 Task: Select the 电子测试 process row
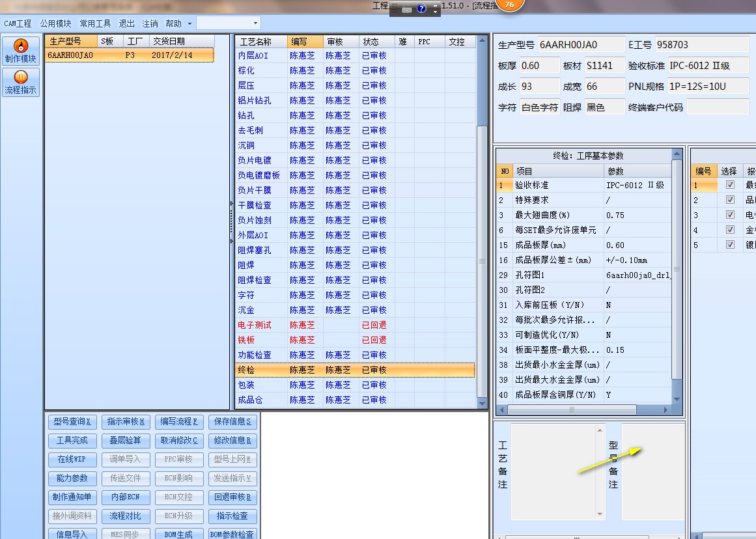356,325
